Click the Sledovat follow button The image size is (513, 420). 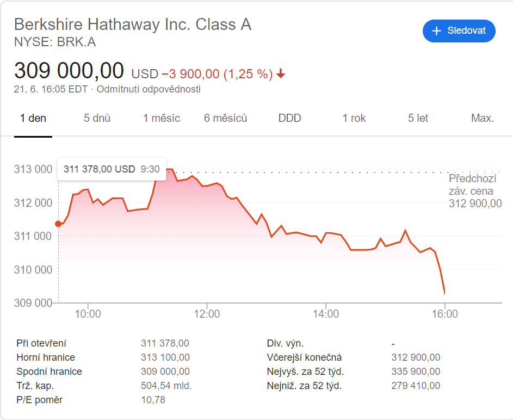[x=459, y=31]
